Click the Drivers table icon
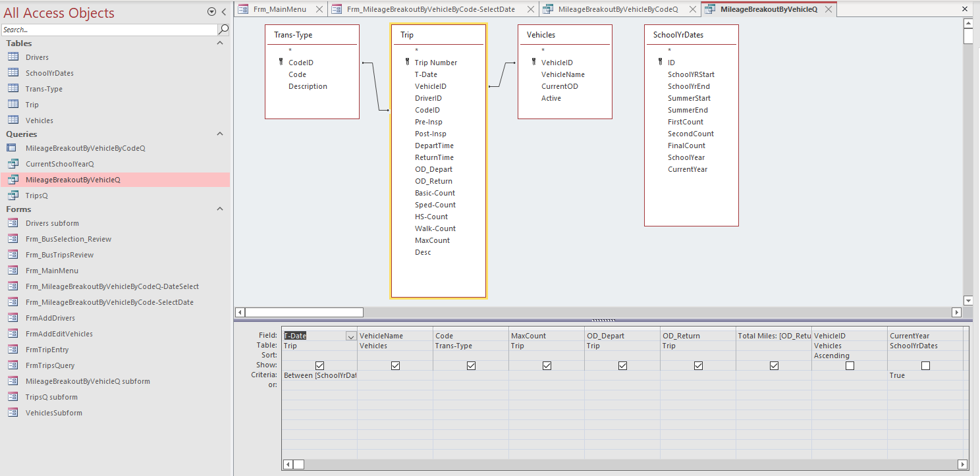This screenshot has width=980, height=476. tap(13, 57)
